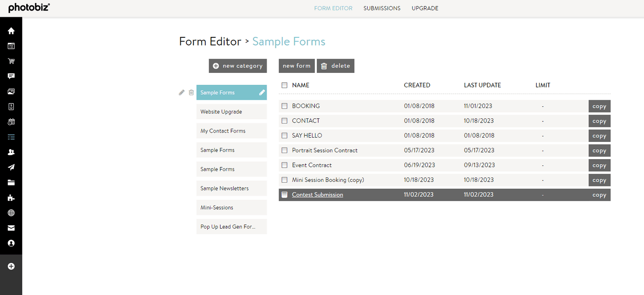Check the BOOKING form checkbox

point(284,106)
